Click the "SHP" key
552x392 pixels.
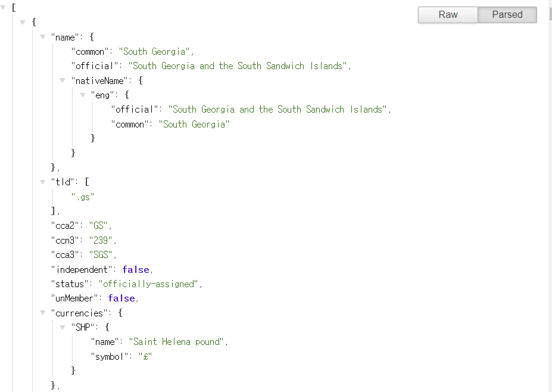(83, 328)
